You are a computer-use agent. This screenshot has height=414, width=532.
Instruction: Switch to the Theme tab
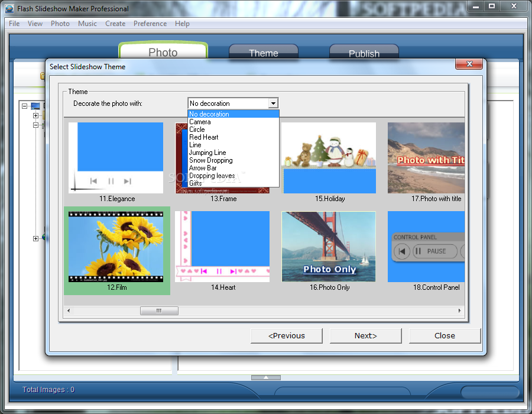[264, 53]
